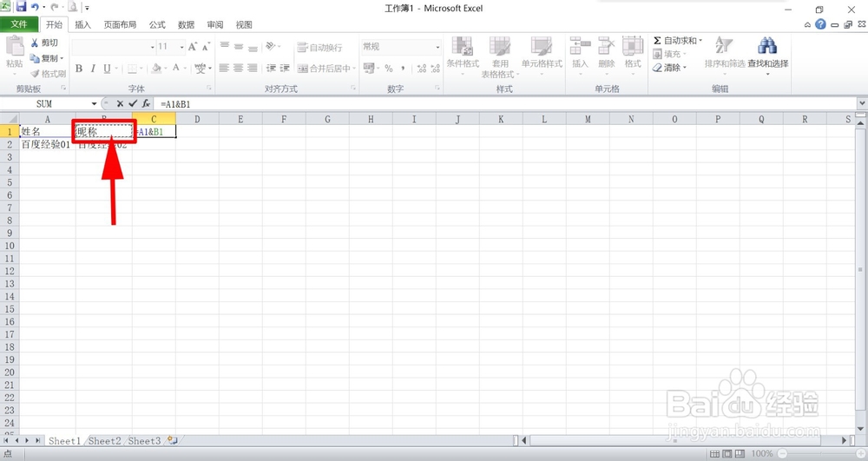
Task: Open the font size dropdown
Action: (x=181, y=47)
